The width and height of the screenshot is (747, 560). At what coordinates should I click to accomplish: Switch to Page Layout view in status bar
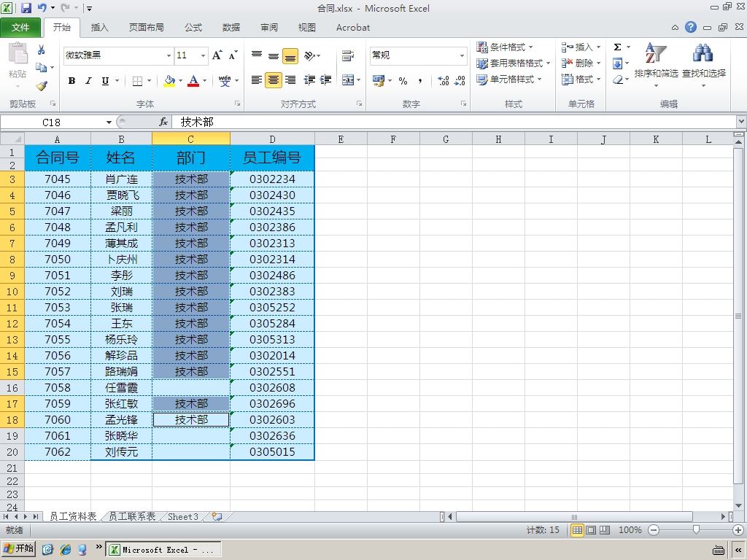(x=591, y=530)
